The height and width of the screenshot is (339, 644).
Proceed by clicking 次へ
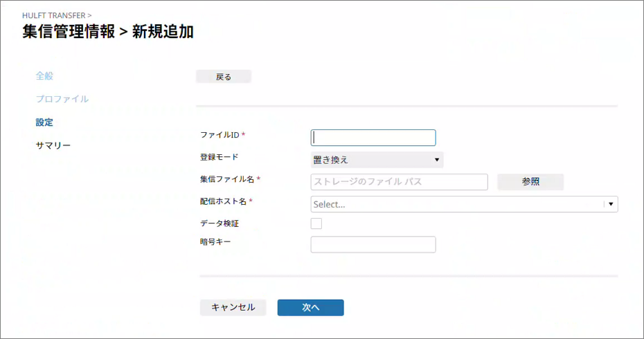click(310, 307)
